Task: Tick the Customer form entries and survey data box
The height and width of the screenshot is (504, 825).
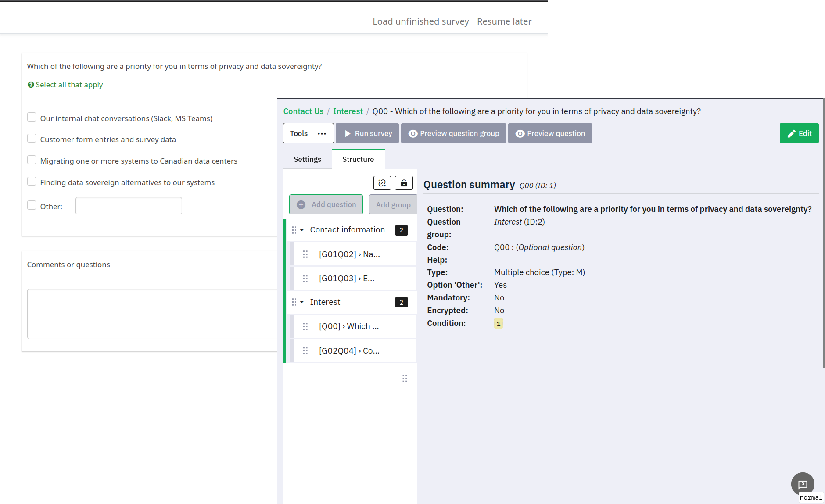Action: [x=32, y=139]
